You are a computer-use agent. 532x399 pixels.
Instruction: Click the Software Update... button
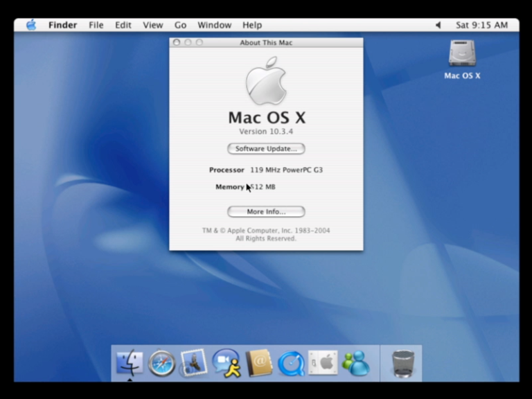[x=266, y=149]
